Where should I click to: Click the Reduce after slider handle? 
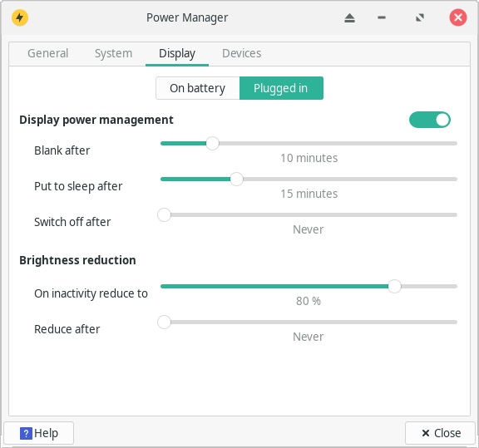click(x=164, y=322)
